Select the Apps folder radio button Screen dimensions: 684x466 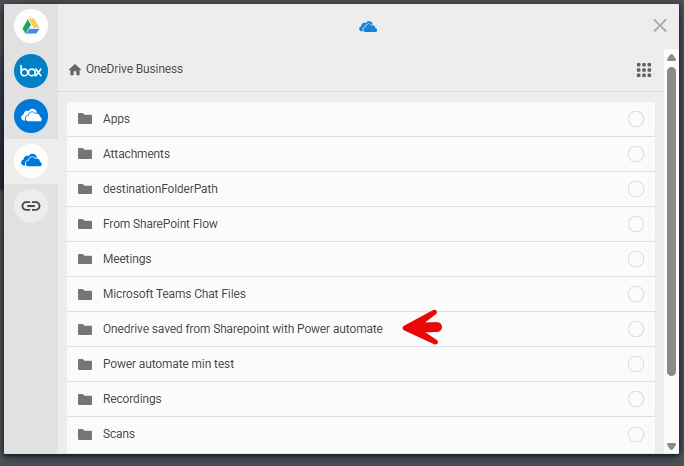coord(636,119)
